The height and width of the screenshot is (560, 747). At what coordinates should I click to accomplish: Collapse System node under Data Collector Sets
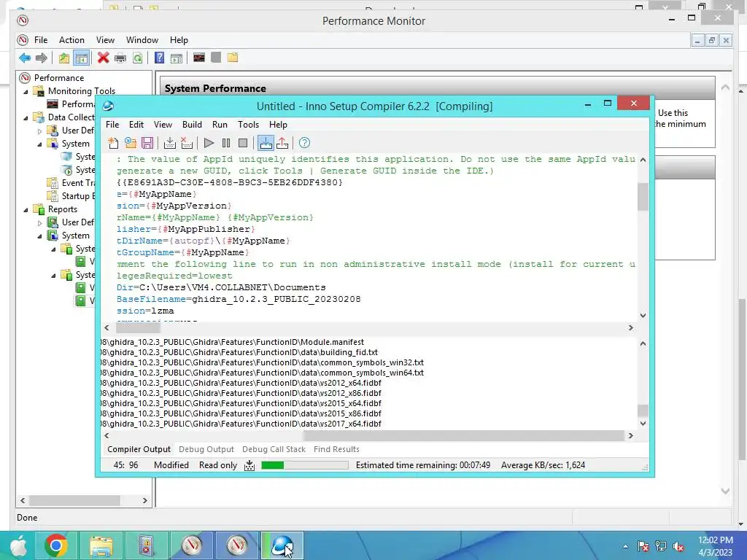(40, 144)
